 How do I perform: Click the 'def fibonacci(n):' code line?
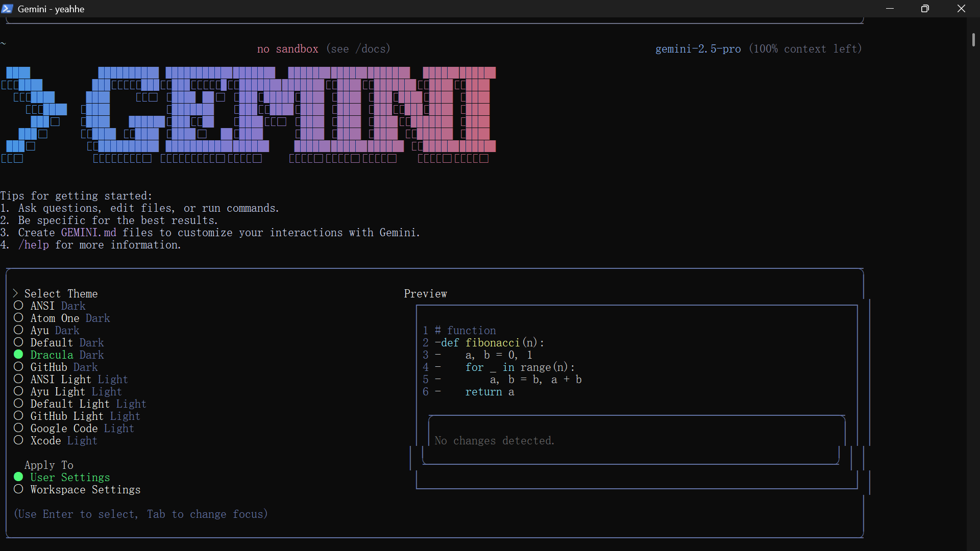click(x=493, y=343)
